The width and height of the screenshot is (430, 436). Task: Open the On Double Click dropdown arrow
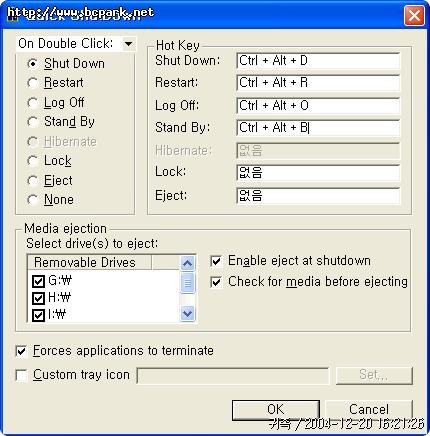tap(128, 44)
